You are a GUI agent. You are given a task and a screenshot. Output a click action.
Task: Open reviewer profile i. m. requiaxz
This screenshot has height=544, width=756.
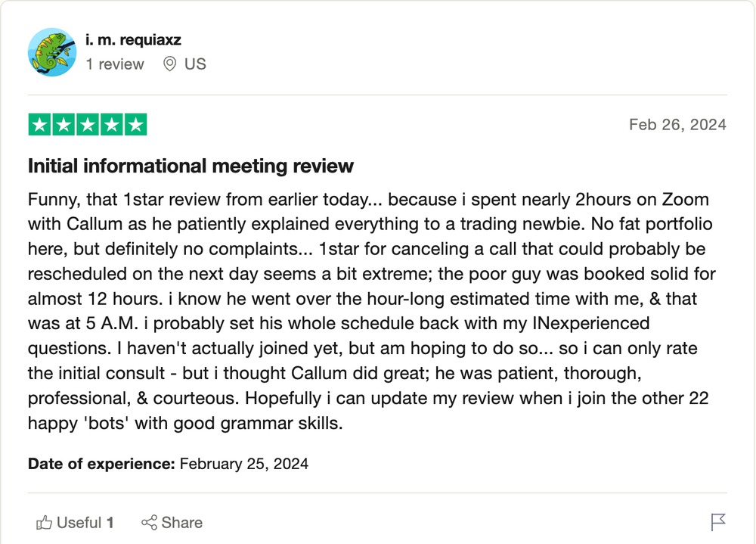(134, 39)
